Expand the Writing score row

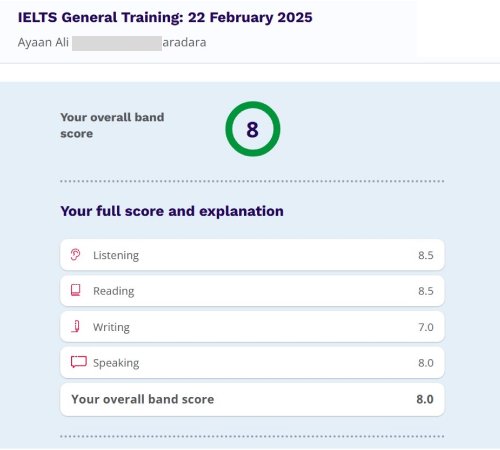coord(252,327)
